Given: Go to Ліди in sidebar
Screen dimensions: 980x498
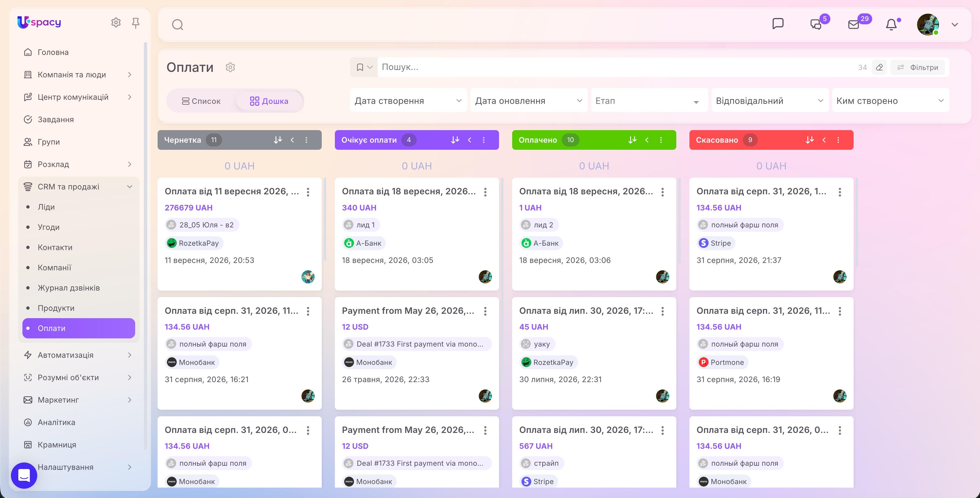Looking at the screenshot, I should pyautogui.click(x=46, y=207).
